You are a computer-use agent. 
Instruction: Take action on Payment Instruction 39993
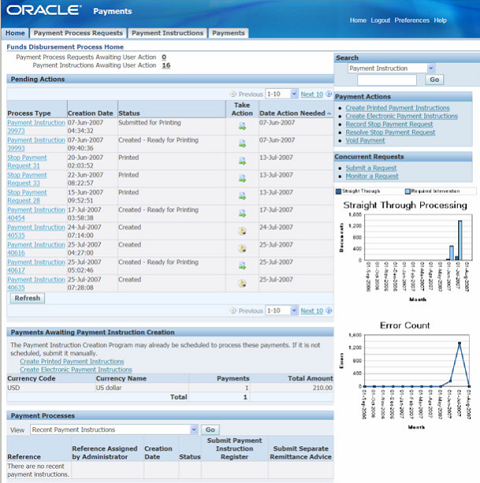242,144
